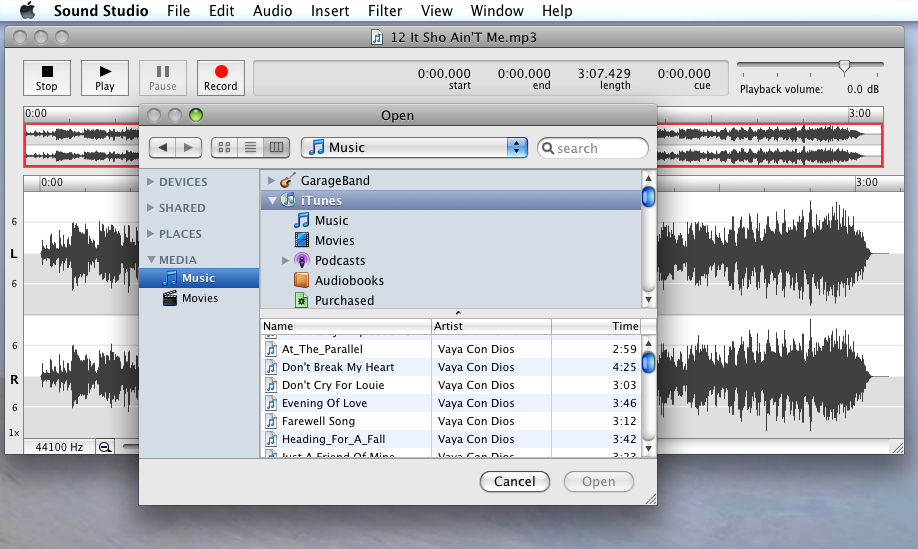Click the Stop playback button
The height and width of the screenshot is (549, 918).
pos(47,77)
